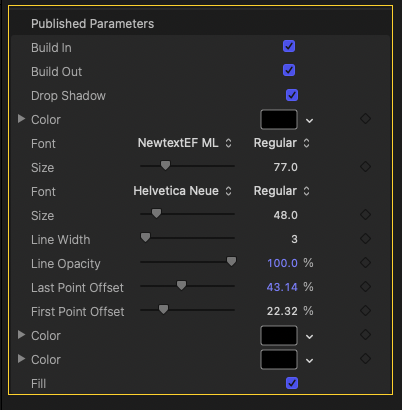Uncheck the Build In checkbox

[x=289, y=46]
